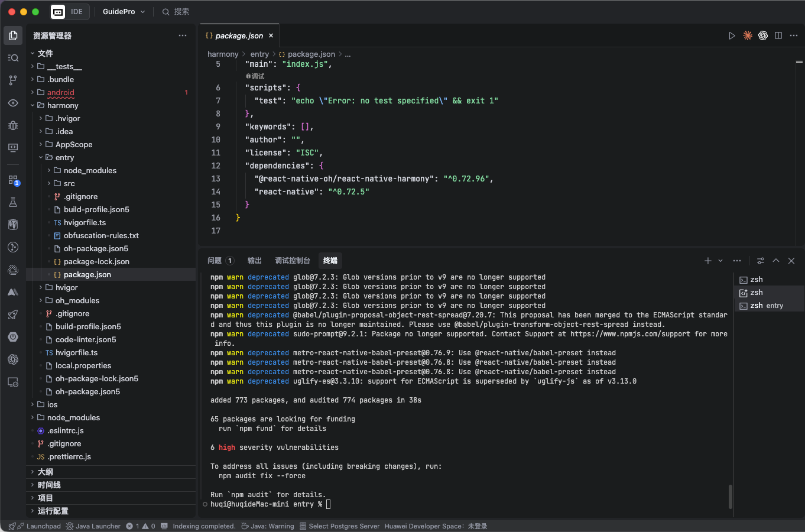
Task: Switch to the 问题 problems tab
Action: pyautogui.click(x=220, y=261)
